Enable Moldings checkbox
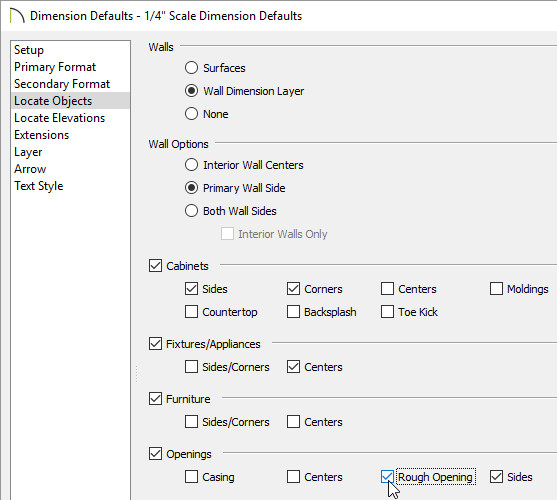Image resolution: width=557 pixels, height=500 pixels. tap(496, 289)
